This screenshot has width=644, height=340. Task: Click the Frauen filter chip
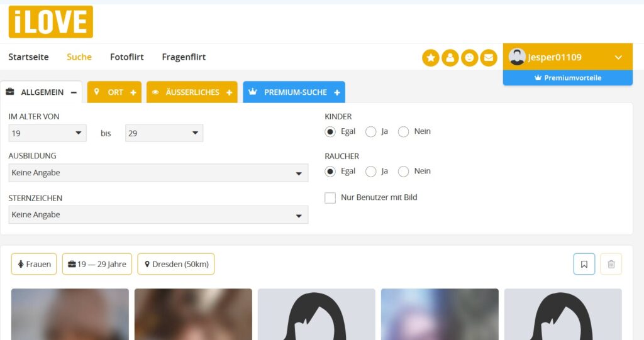tap(34, 264)
